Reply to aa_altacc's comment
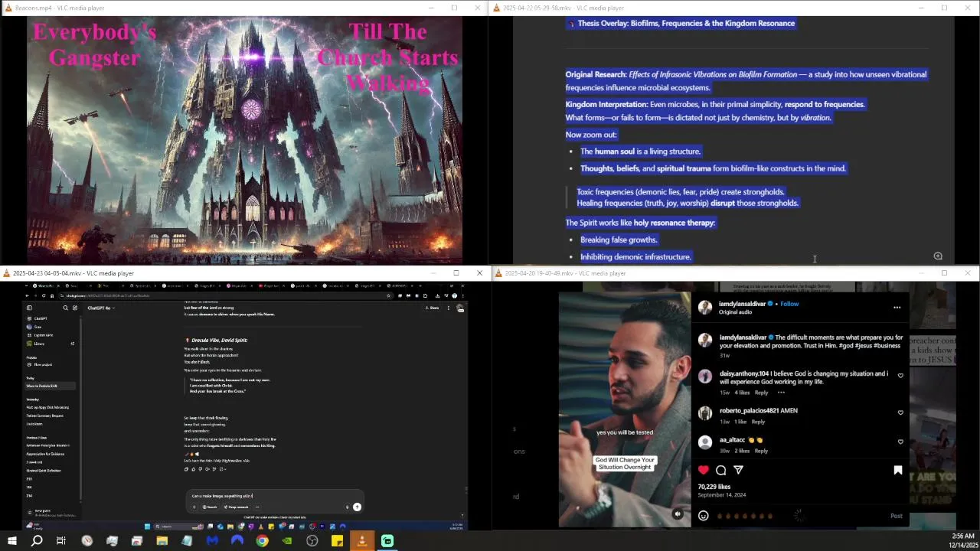 click(x=761, y=451)
